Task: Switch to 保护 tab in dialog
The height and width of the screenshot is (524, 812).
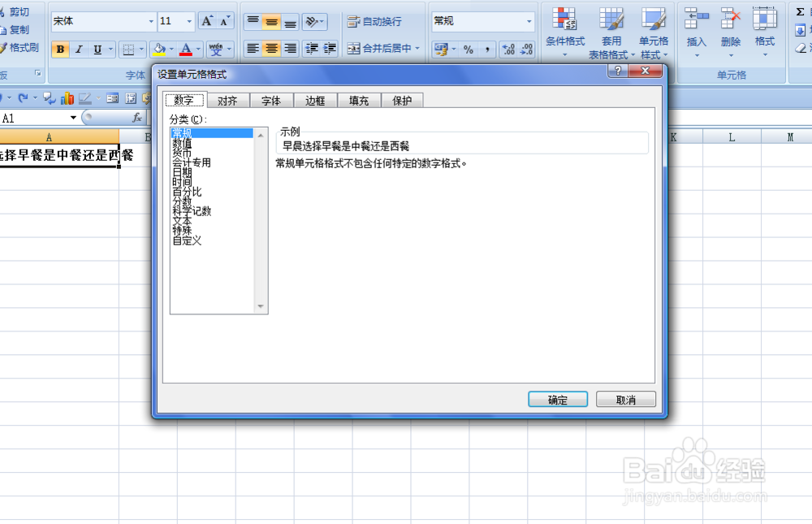Action: point(402,101)
